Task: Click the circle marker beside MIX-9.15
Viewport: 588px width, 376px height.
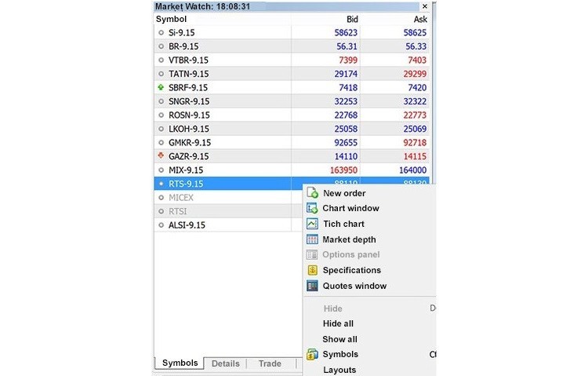Action: tap(161, 170)
